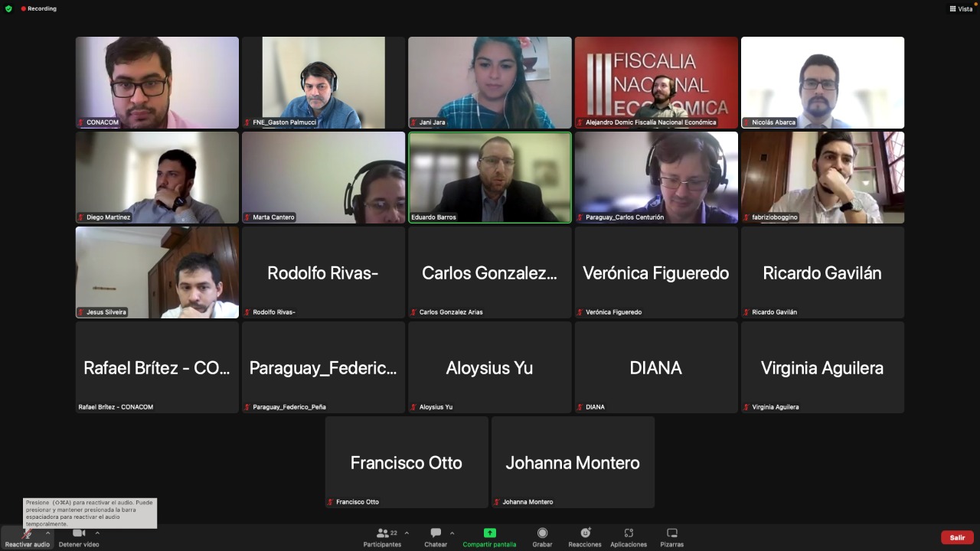Click muted mic icon beside Nicolás Abarca

746,122
